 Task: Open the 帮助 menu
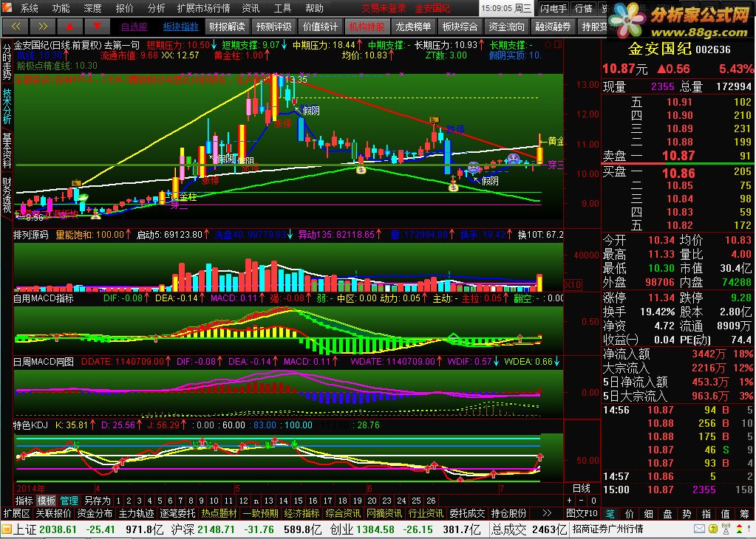click(x=314, y=8)
